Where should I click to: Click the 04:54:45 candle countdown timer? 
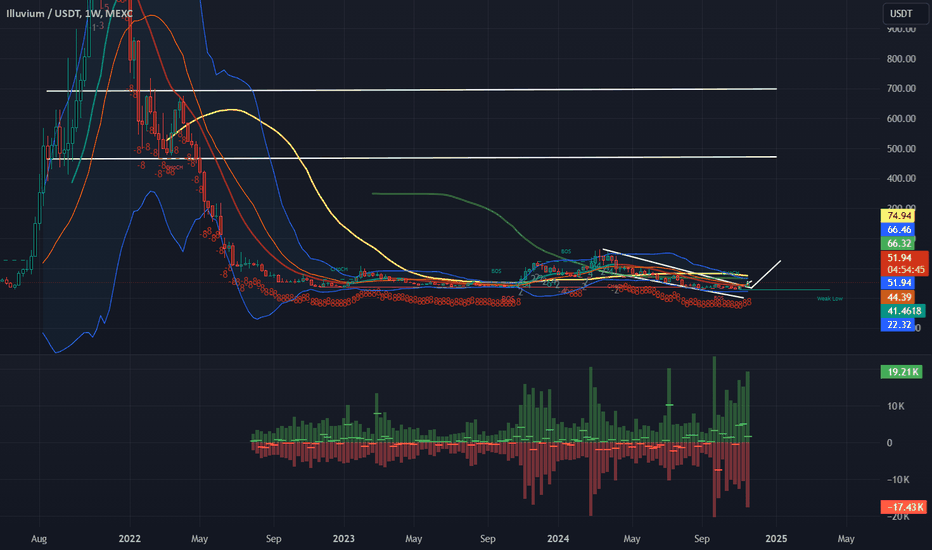pos(905,269)
